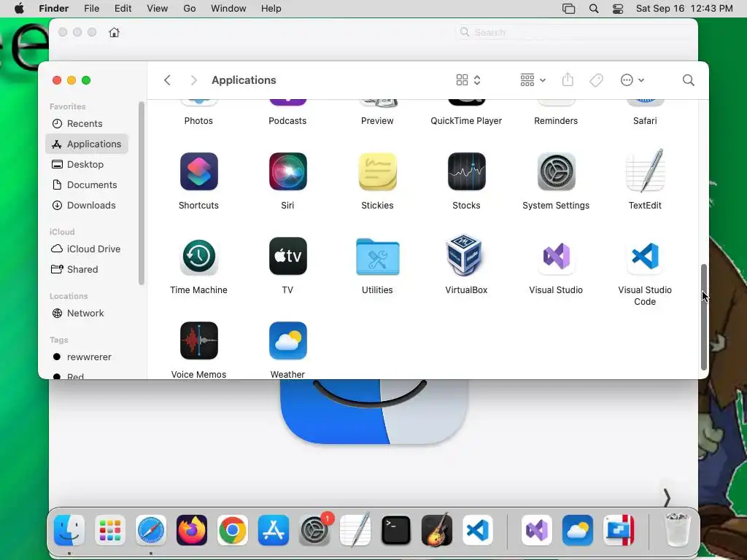Go back in Finder navigation

(167, 80)
